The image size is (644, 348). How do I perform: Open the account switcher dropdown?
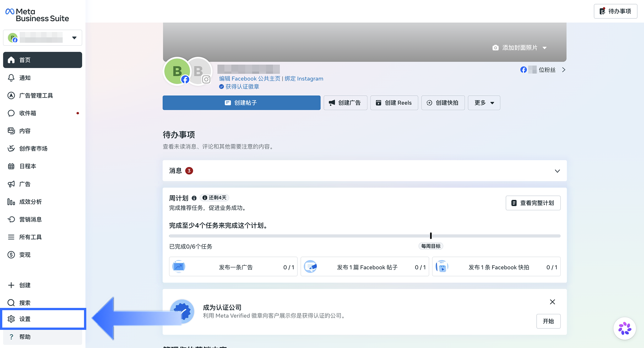coord(43,38)
